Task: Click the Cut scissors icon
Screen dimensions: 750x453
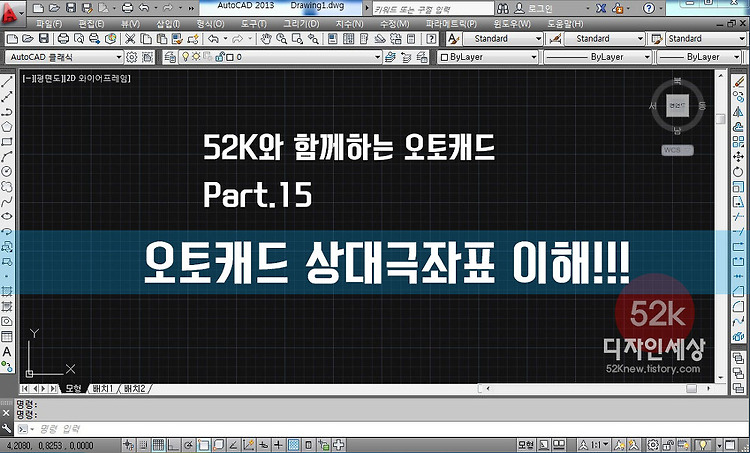Action: (130, 39)
